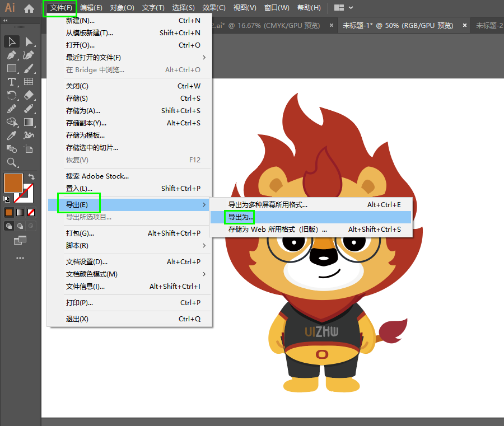The image size is (504, 426).
Task: Select the Symbol Sprayer tool
Action: pos(29,136)
